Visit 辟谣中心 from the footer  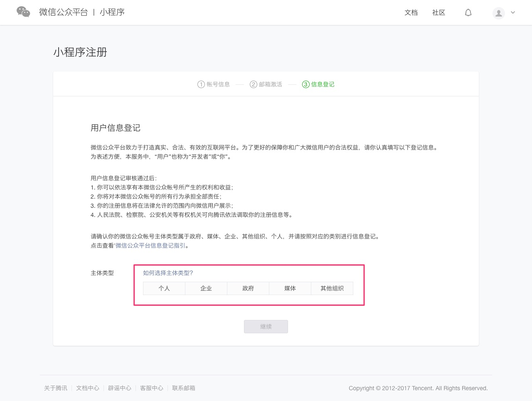(119, 388)
